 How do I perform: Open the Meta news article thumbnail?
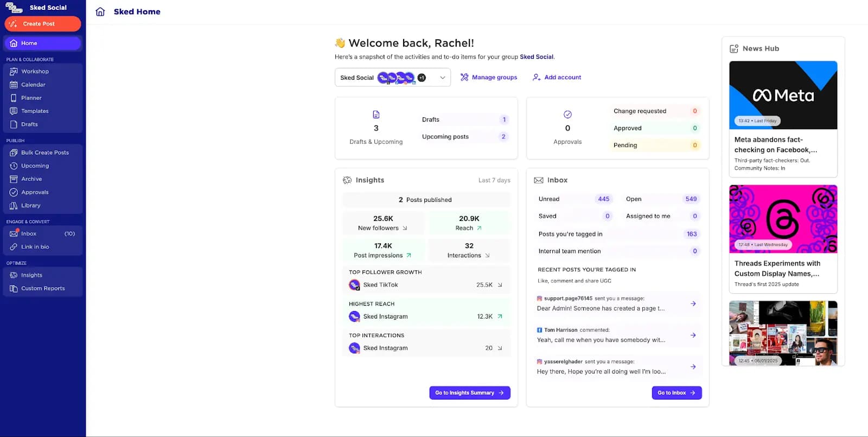(783, 95)
